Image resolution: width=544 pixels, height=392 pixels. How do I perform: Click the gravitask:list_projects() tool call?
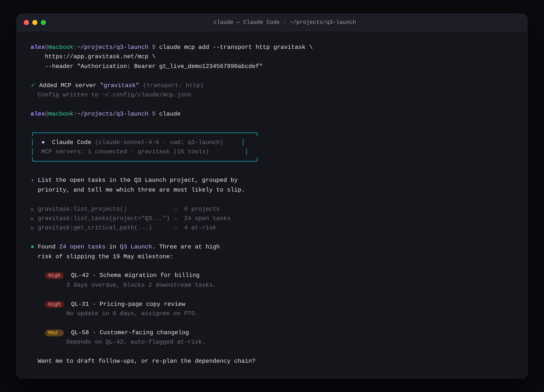(x=82, y=209)
